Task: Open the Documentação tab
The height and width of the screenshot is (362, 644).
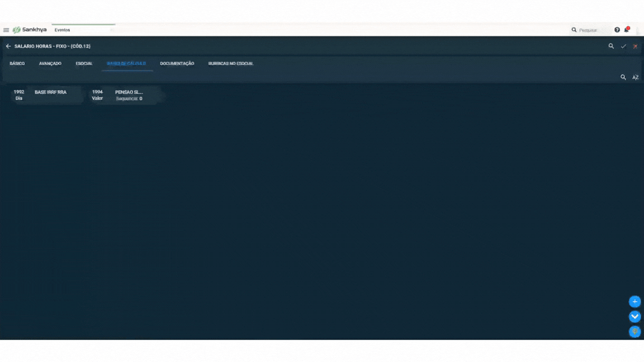Action: (177, 64)
